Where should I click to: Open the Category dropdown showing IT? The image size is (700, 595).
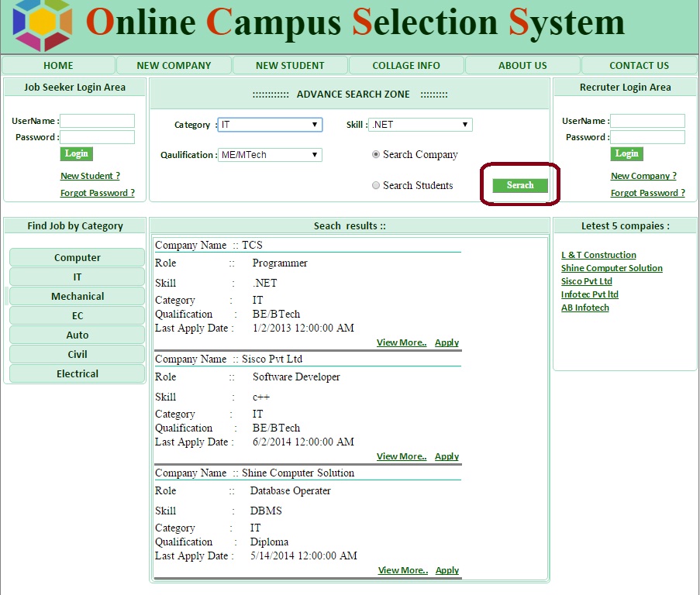(270, 125)
